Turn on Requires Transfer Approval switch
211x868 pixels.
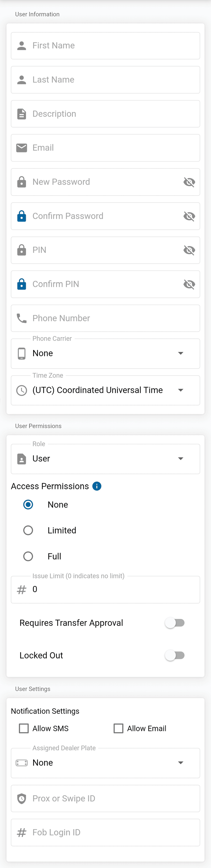click(175, 623)
